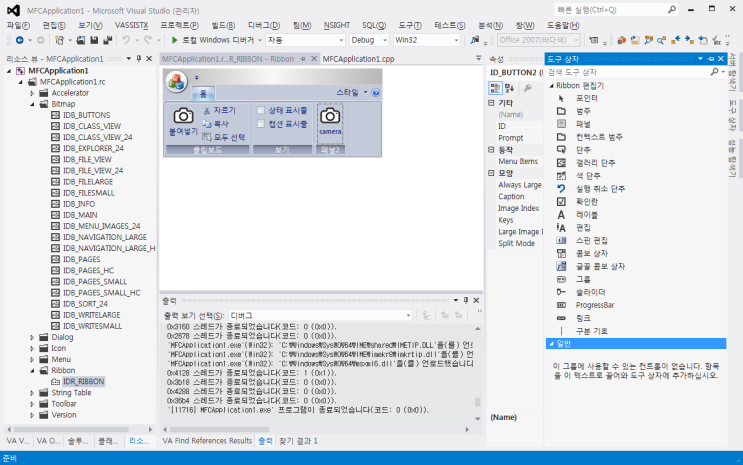Select the 홈 ribbon tab
The width and height of the screenshot is (743, 465).
click(203, 93)
